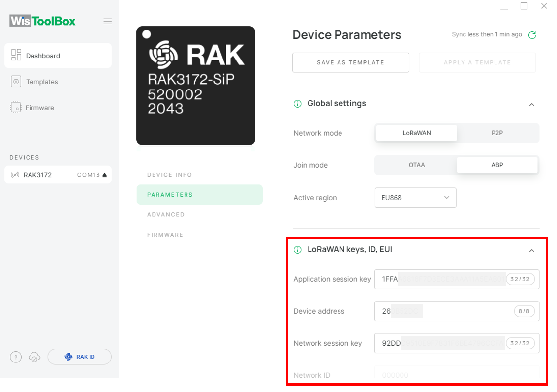The image size is (557, 392).
Task: Collapse the Global settings section
Action: [532, 104]
